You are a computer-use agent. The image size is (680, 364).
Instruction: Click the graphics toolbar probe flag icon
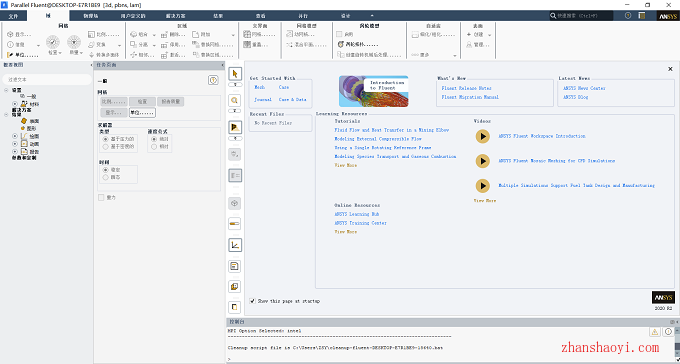(x=235, y=127)
